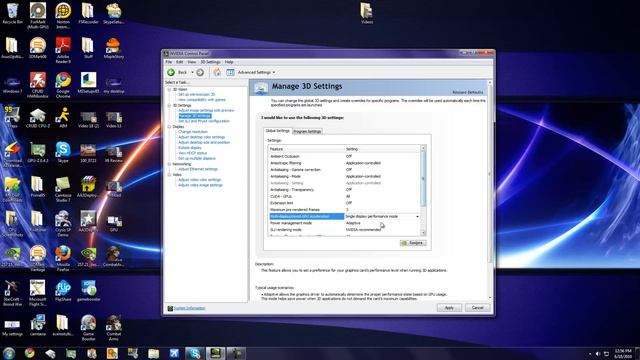Switch to the Global Settings tab
The image size is (640, 360).
click(x=278, y=131)
